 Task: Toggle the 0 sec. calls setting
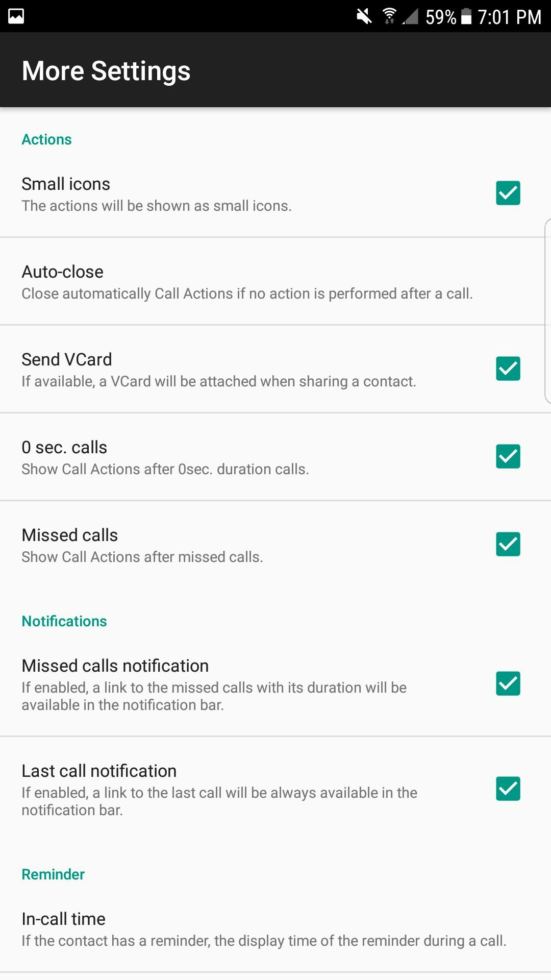point(508,457)
